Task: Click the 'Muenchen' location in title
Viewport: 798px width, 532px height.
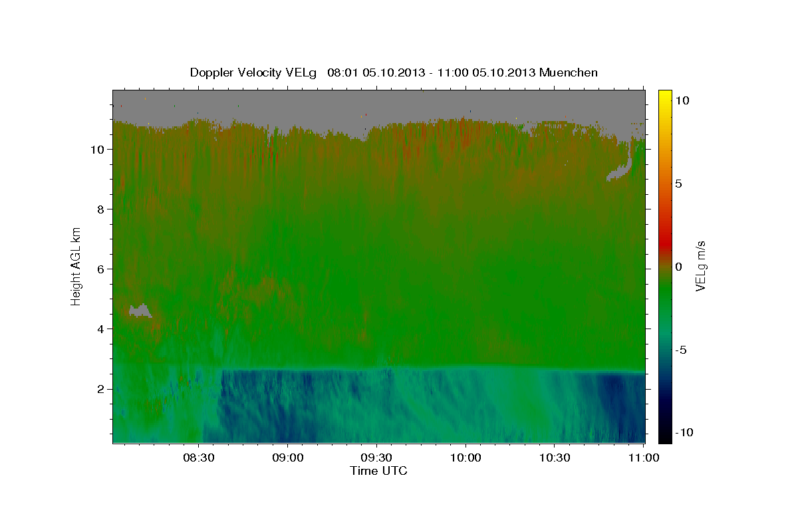Action: tap(569, 72)
